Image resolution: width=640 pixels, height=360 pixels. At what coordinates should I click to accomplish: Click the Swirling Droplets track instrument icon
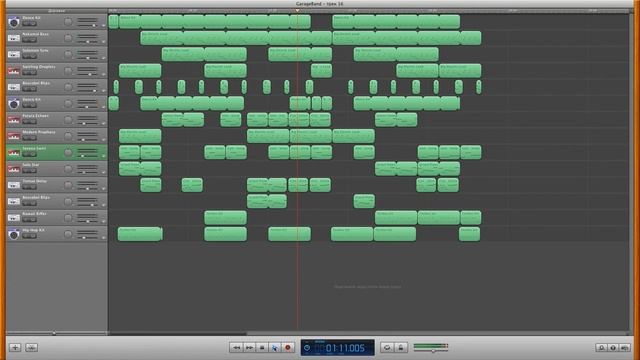pos(13,71)
